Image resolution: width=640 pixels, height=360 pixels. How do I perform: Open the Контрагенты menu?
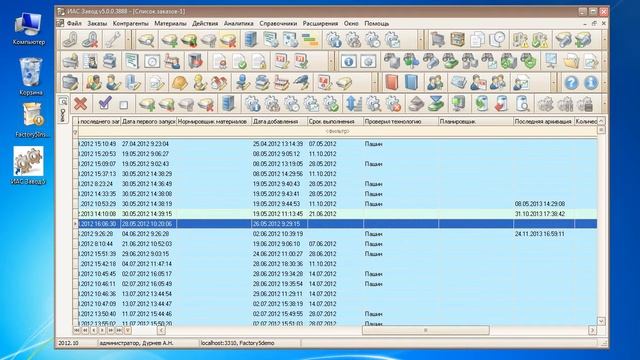pos(131,24)
